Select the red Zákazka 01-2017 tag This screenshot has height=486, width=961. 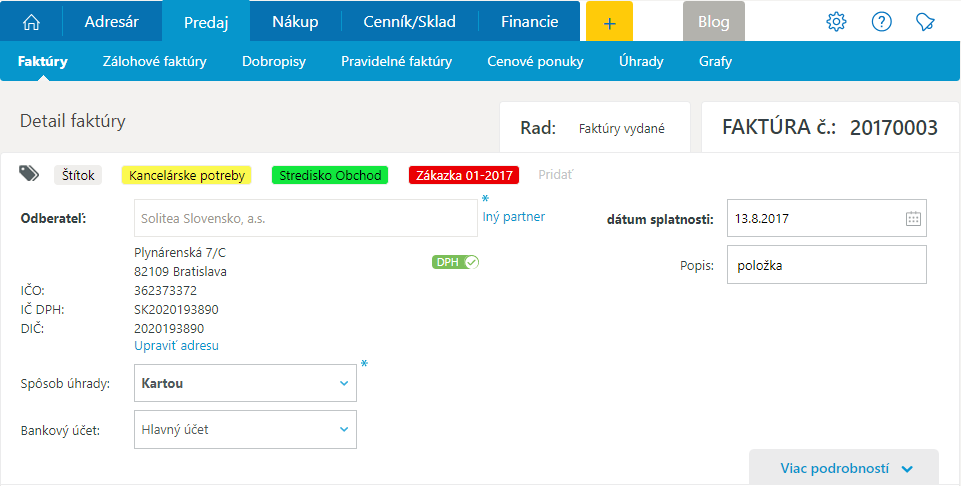coord(463,175)
